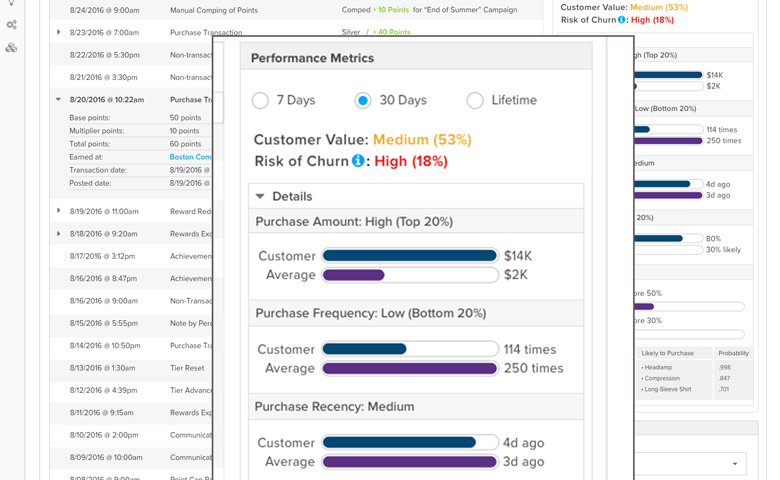Click the Customer bar under Purchase Amount
The height and width of the screenshot is (480, 780).
(410, 256)
